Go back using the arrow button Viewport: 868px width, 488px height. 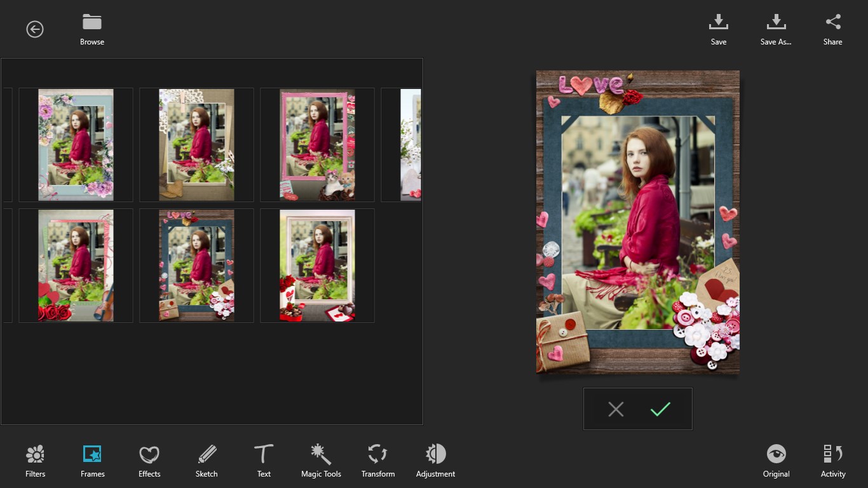pyautogui.click(x=35, y=29)
